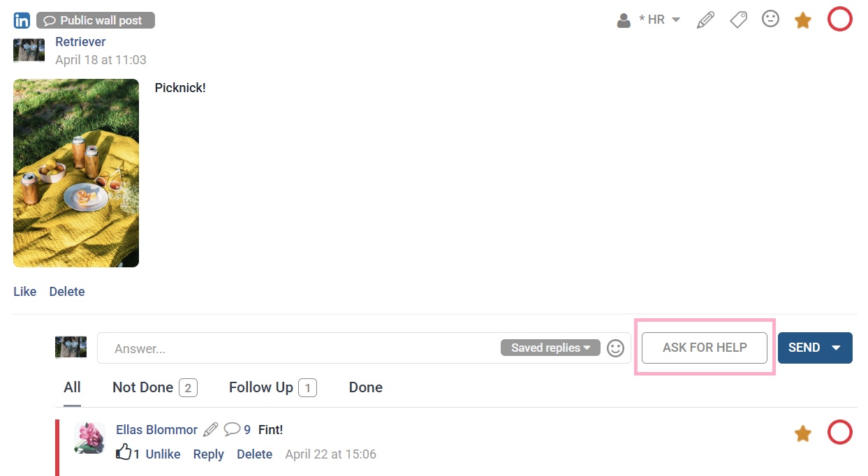This screenshot has height=476, width=868.
Task: Toggle the star on Ellas Blommor's comment
Action: pyautogui.click(x=803, y=434)
